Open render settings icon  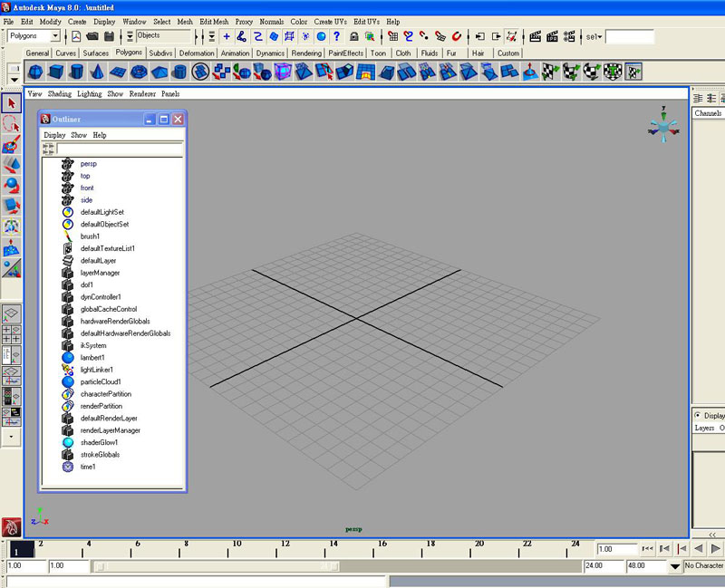(569, 36)
